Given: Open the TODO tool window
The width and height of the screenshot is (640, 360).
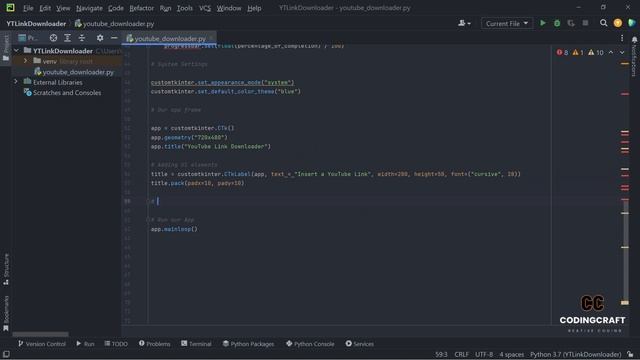Looking at the screenshot, I should (116, 344).
